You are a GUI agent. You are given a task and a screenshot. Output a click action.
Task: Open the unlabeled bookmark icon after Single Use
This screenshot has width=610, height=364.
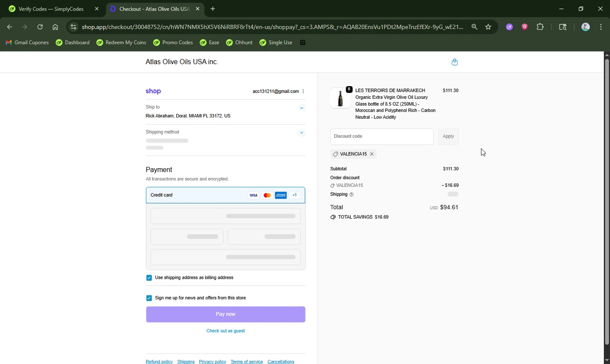point(303,43)
